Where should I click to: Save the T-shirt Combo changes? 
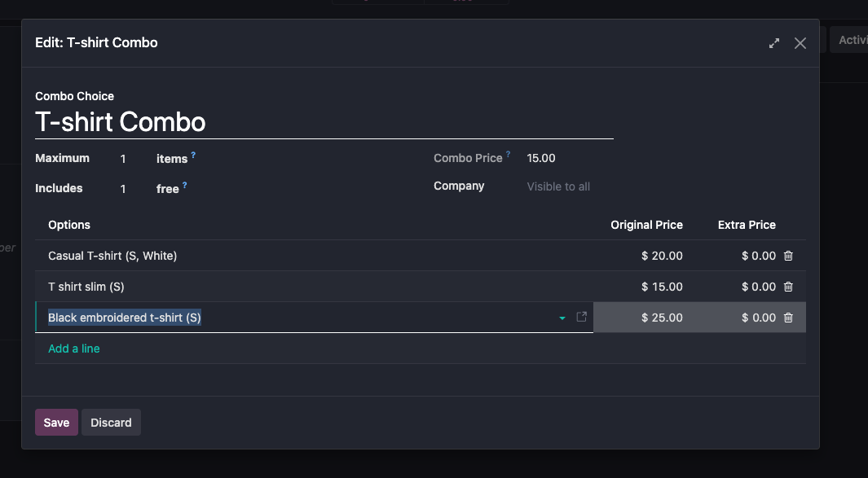tap(56, 423)
